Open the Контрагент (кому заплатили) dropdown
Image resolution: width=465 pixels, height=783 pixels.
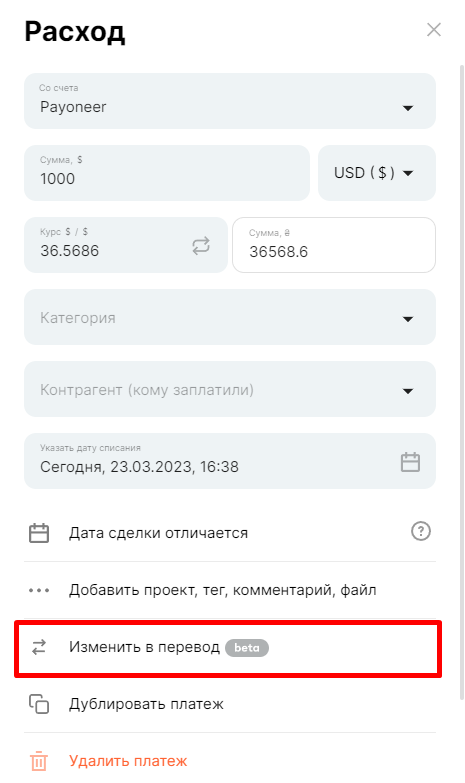(230, 389)
